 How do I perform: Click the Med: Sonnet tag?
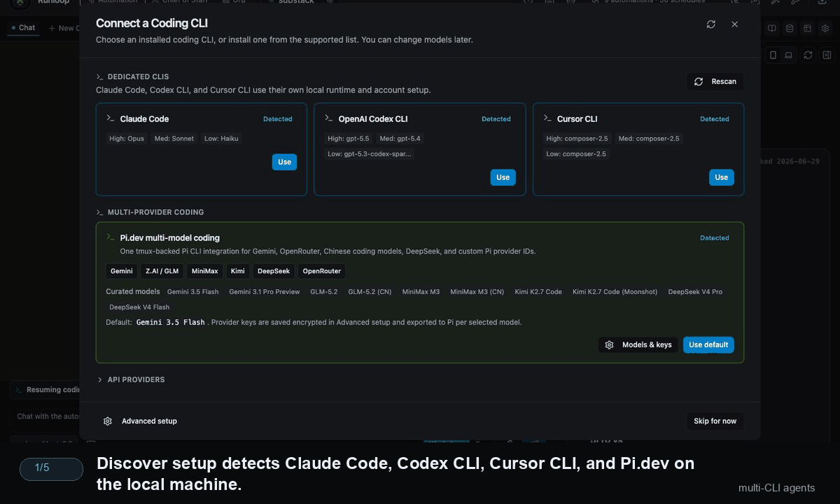[174, 139]
